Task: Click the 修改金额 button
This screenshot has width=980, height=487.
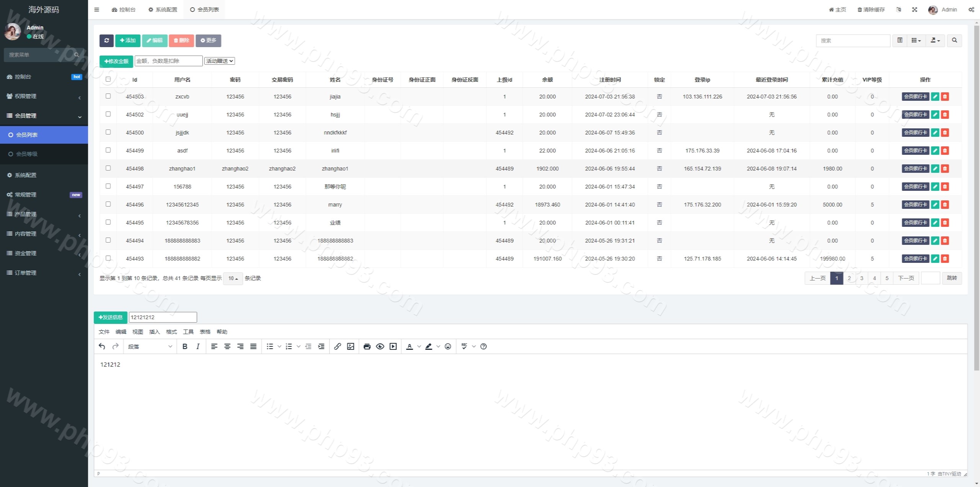Action: click(116, 61)
